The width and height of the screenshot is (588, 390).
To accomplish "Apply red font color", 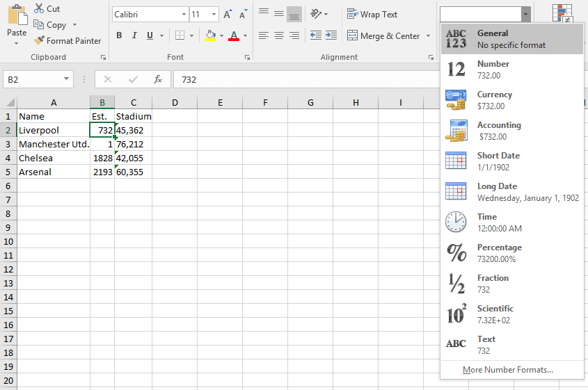I will pyautogui.click(x=234, y=35).
